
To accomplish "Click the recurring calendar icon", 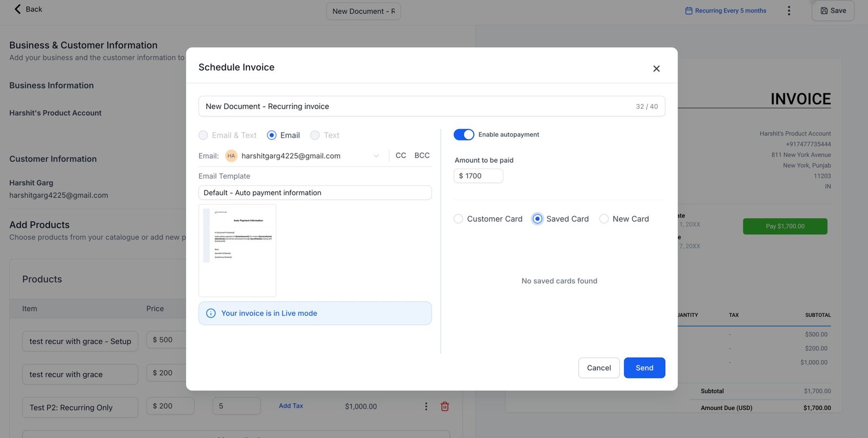I will [688, 11].
